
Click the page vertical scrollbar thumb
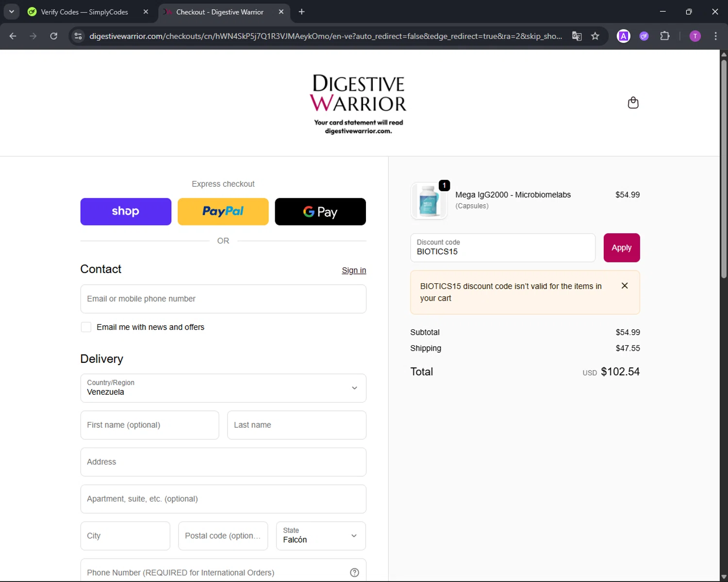[724, 169]
